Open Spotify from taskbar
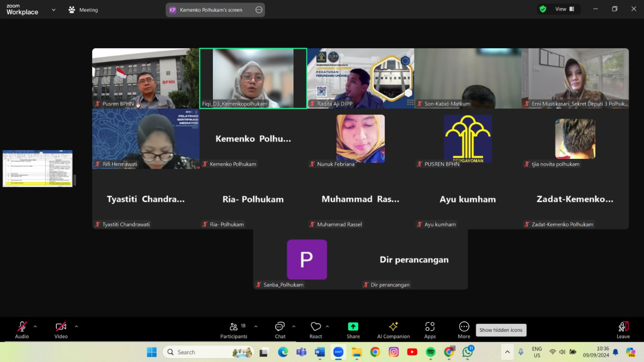The width and height of the screenshot is (644, 362). [430, 352]
